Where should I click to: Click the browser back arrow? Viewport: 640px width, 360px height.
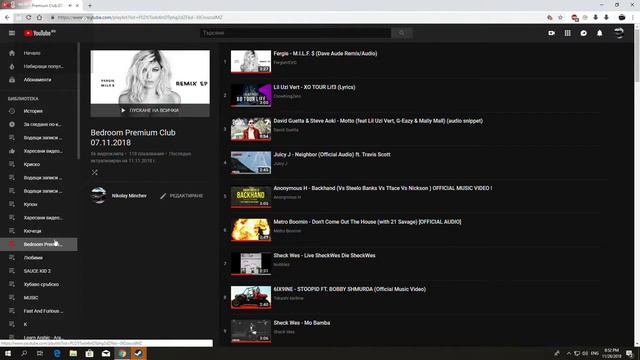[x=7, y=18]
